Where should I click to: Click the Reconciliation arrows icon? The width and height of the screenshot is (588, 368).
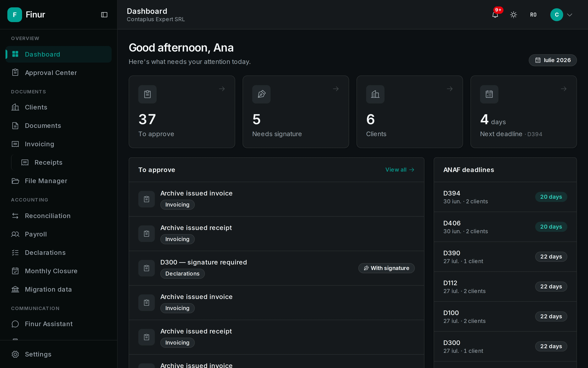coord(15,216)
